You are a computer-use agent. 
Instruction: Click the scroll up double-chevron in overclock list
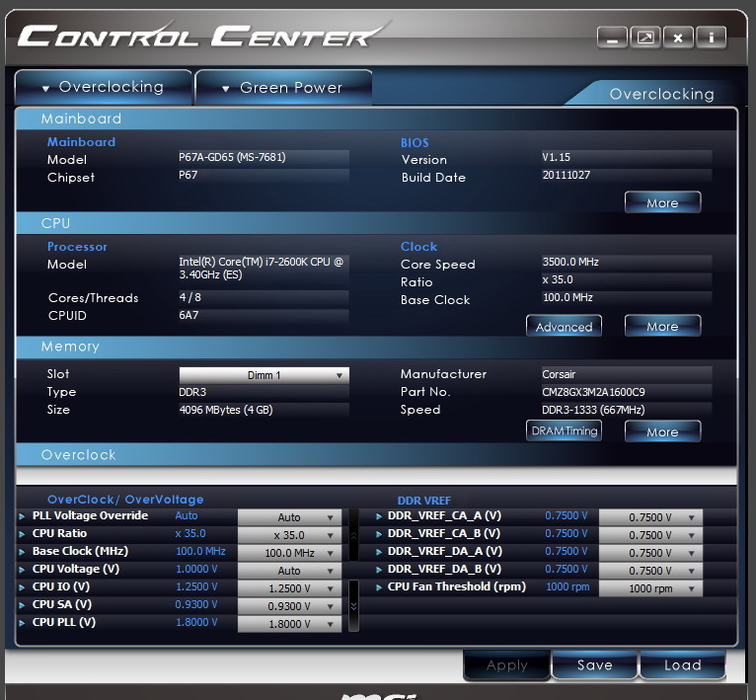coord(353,535)
